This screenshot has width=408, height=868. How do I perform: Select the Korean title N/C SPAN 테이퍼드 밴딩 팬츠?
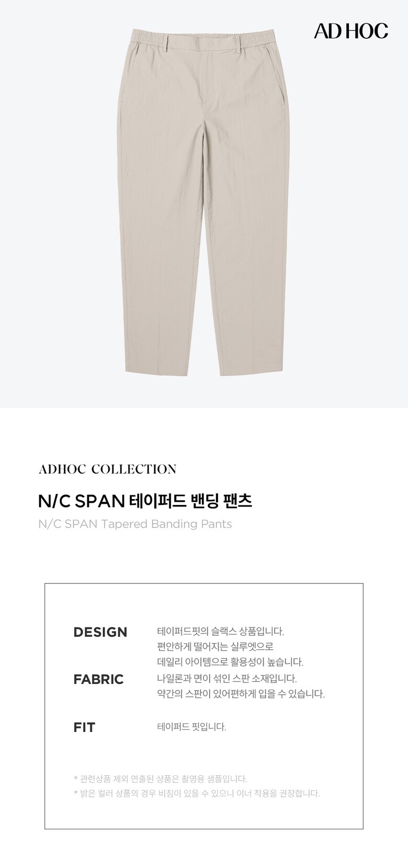(x=145, y=501)
